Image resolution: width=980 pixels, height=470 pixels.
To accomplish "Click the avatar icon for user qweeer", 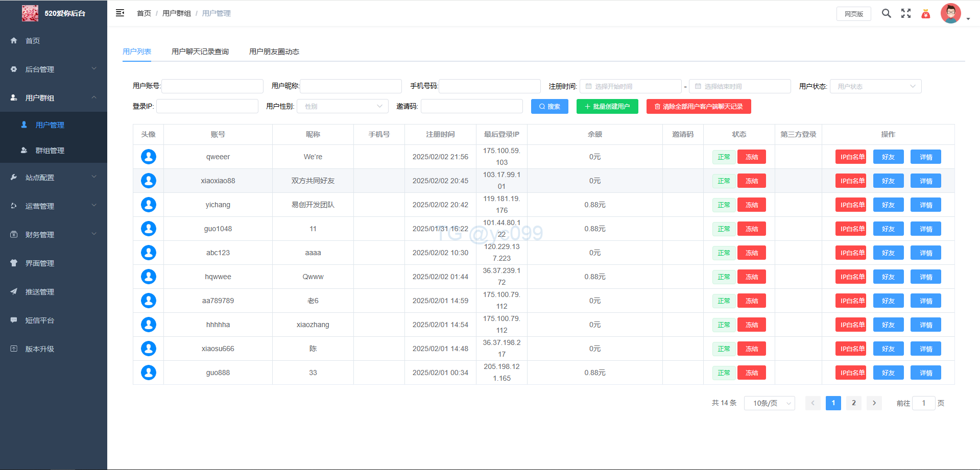I will [x=149, y=157].
